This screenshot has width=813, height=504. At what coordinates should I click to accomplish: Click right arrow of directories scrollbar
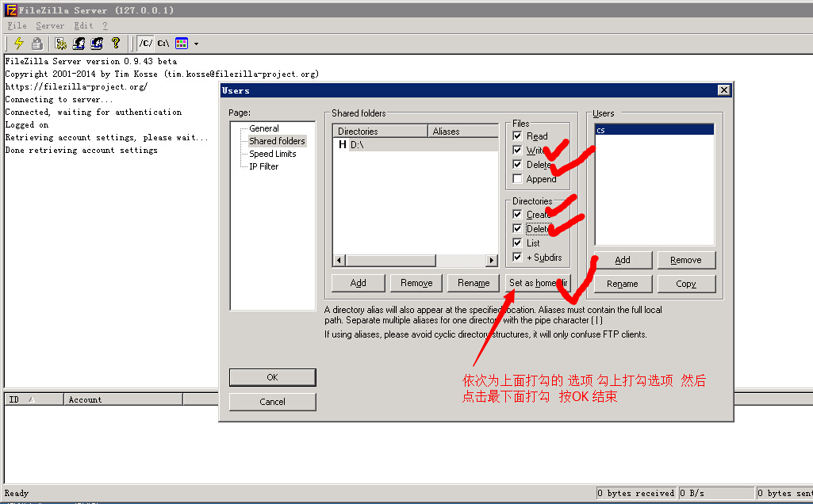pos(492,260)
